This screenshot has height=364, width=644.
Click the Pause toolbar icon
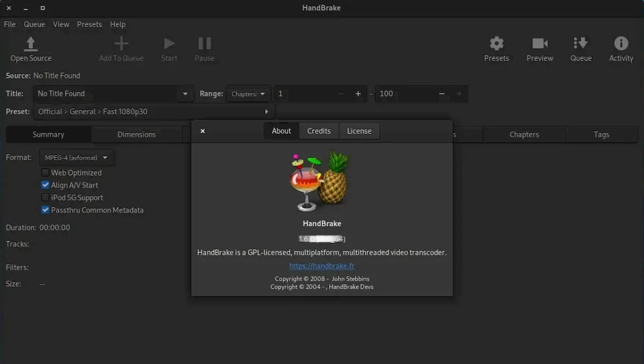point(204,44)
